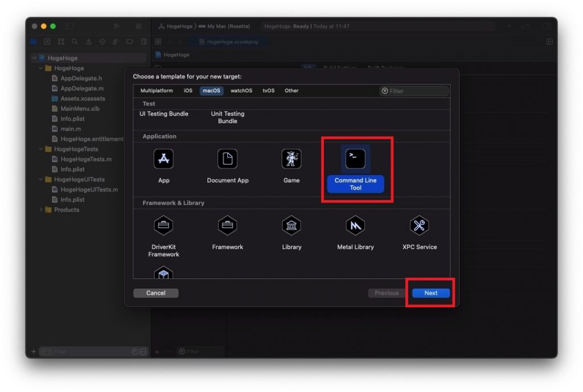Collapse the HogeHogeTests group
The image size is (583, 392).
40,149
